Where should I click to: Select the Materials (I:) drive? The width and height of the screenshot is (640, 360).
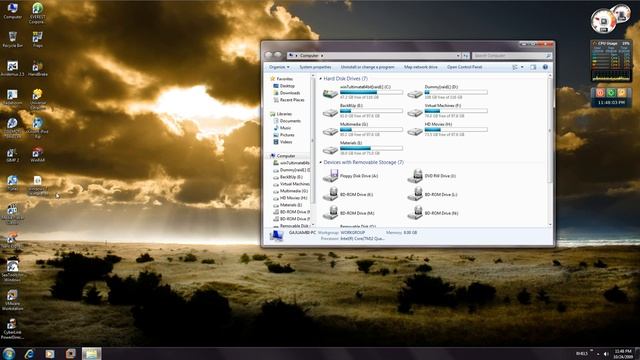click(362, 148)
